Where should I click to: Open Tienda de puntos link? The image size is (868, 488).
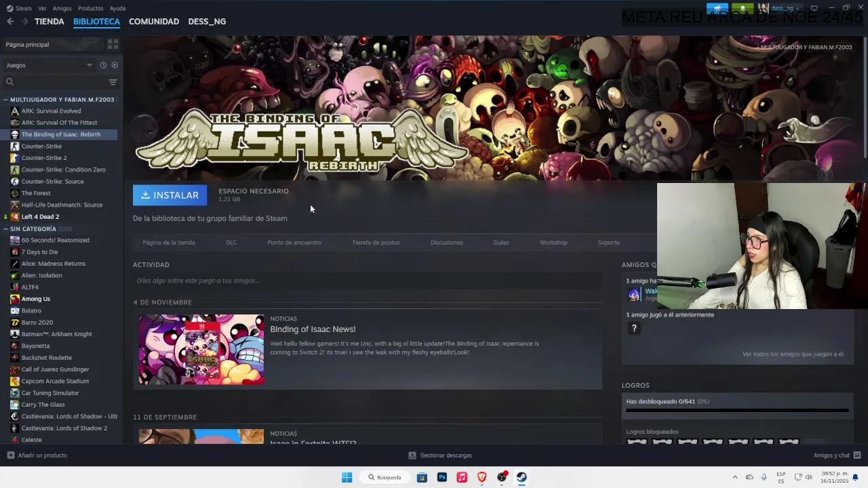376,243
